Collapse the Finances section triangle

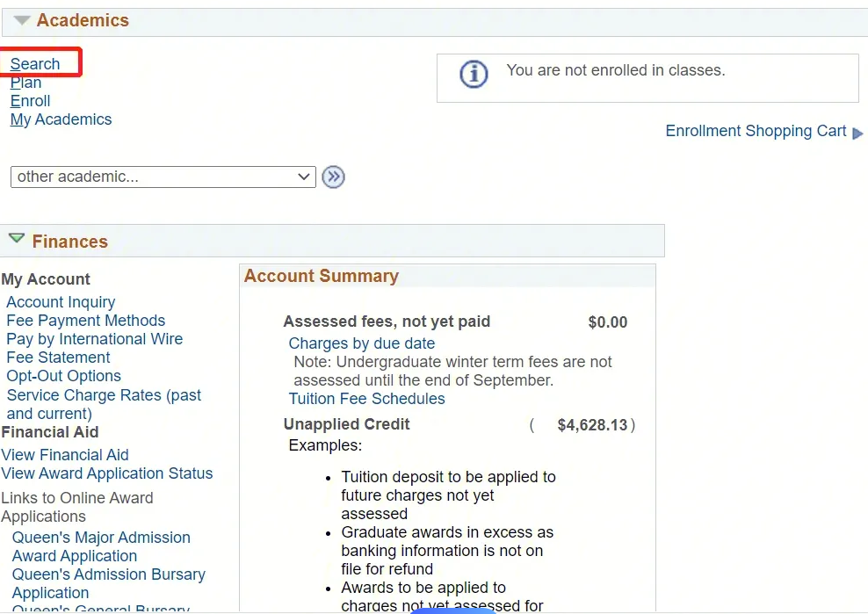coord(17,239)
